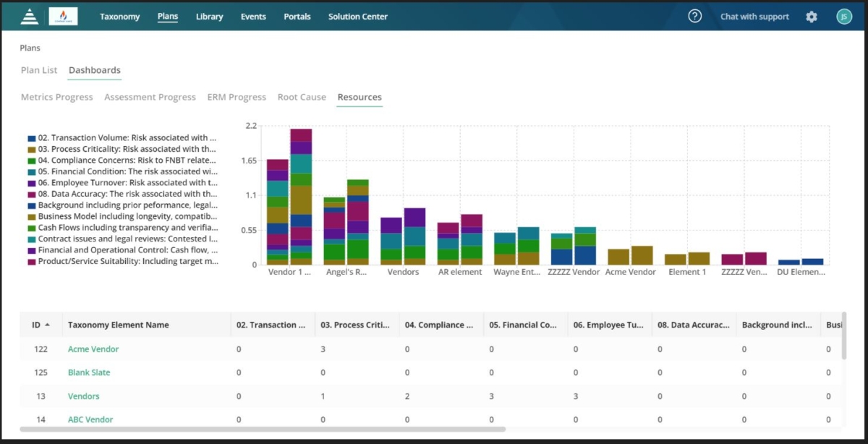868x444 pixels.
Task: Switch to the Plan List tab
Action: click(x=39, y=70)
